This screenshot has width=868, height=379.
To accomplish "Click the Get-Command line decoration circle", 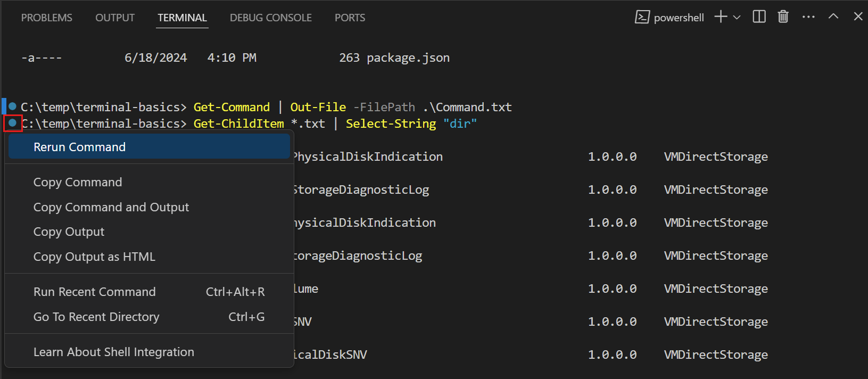I will [x=13, y=106].
